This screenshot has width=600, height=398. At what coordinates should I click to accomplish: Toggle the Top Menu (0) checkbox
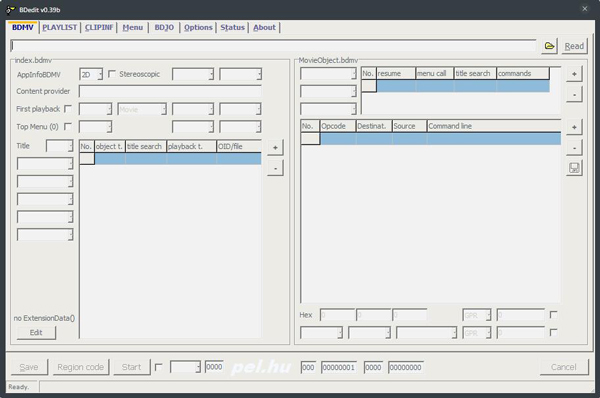tap(68, 126)
